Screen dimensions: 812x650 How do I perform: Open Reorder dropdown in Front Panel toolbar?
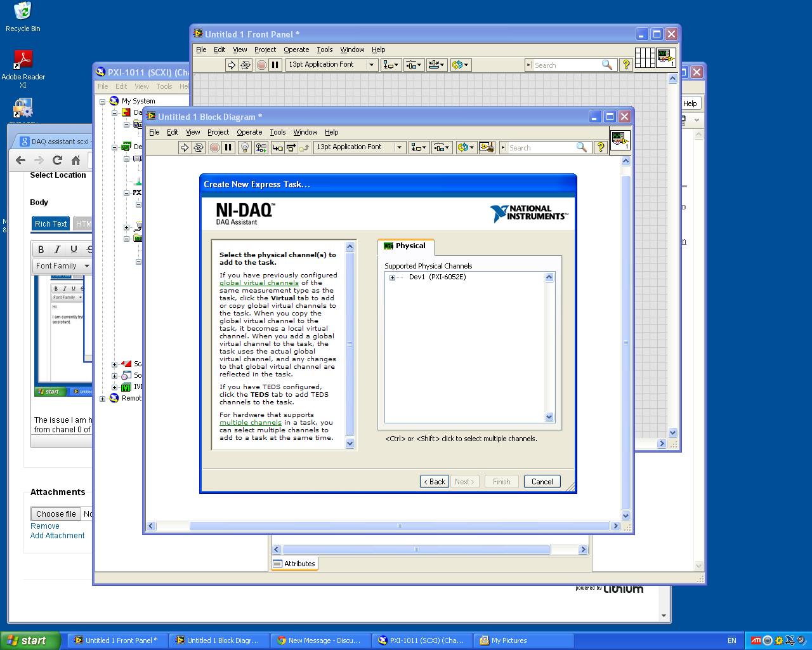click(461, 65)
